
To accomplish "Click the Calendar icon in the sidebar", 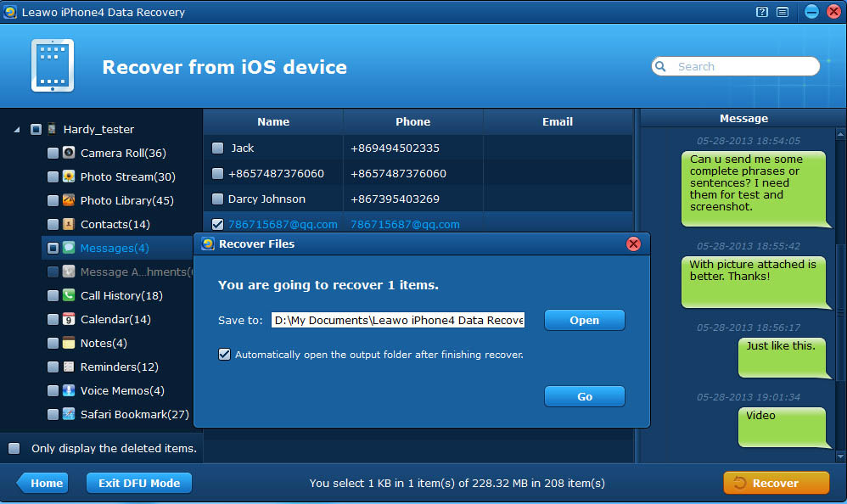I will click(69, 319).
